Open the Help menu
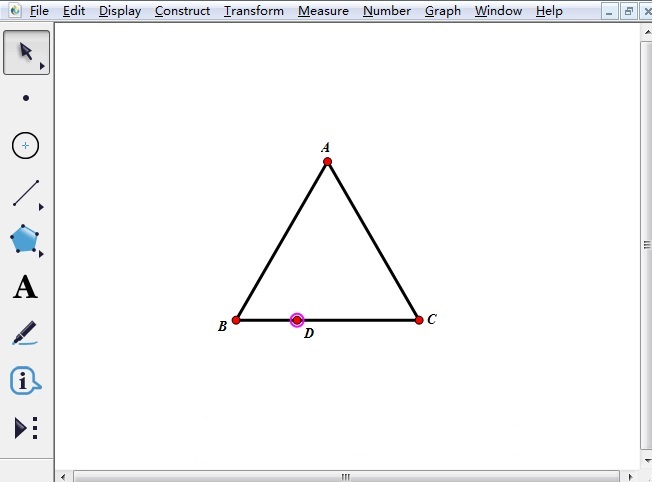The width and height of the screenshot is (652, 482). click(x=549, y=11)
